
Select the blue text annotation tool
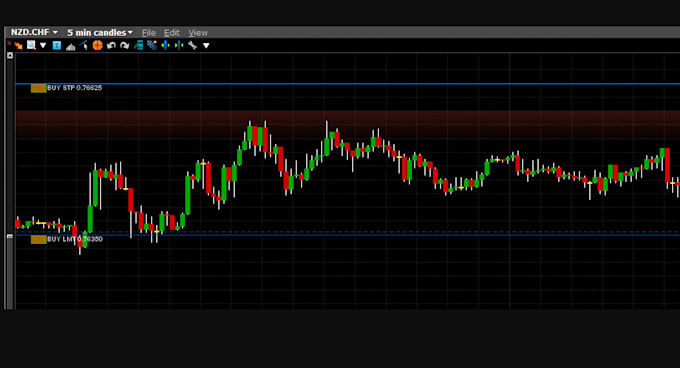(x=57, y=46)
